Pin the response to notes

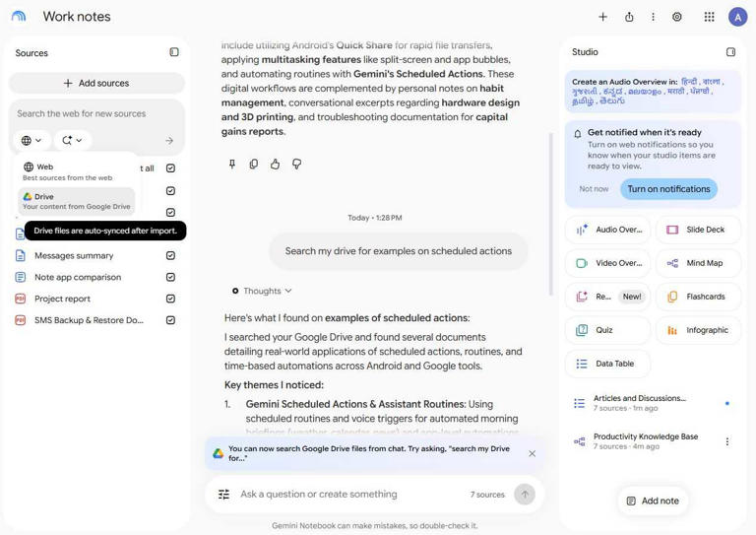232,164
